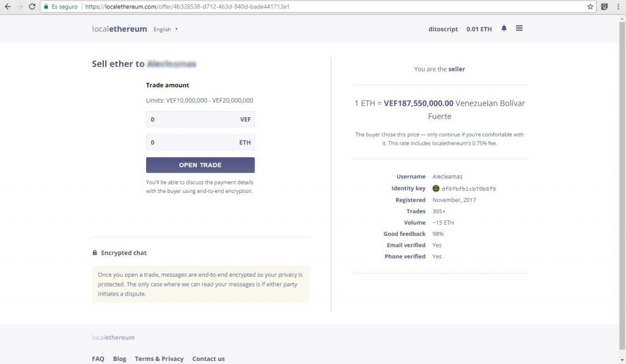Open the FAQ footer link

[98, 359]
